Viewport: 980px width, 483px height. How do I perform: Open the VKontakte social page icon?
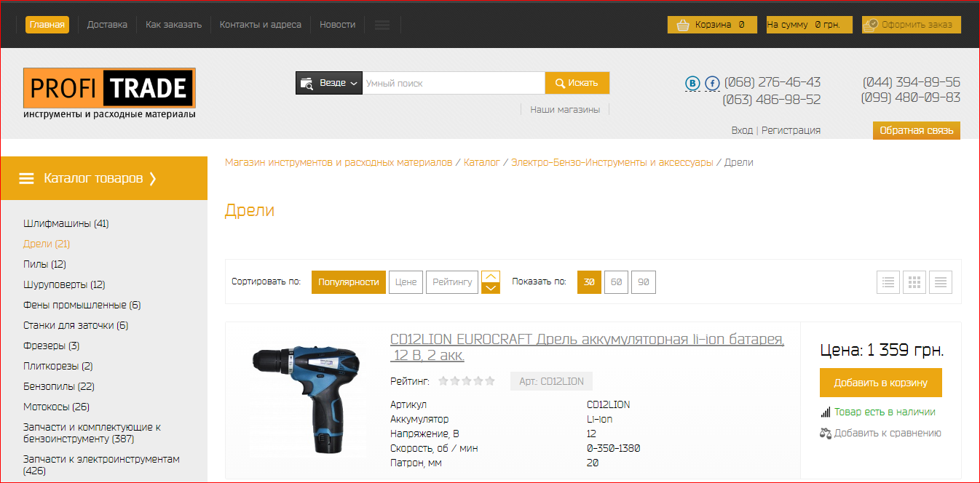(x=692, y=83)
